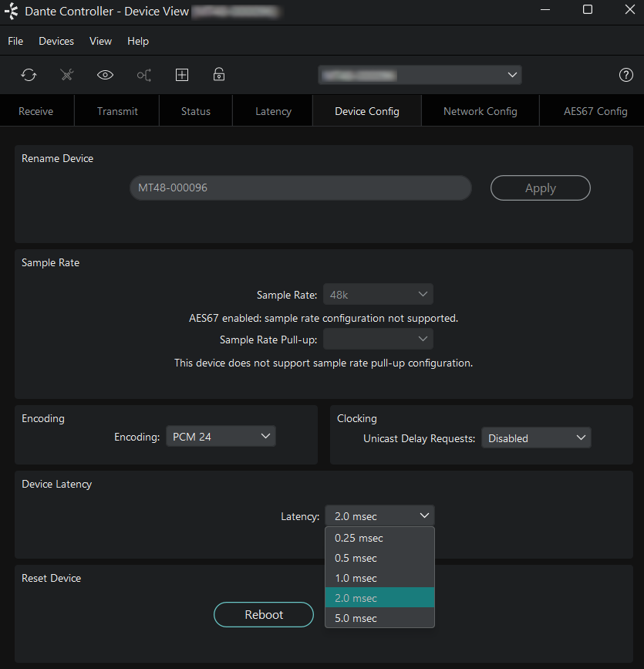Switch to the Status tab
The image size is (644, 669).
tap(196, 111)
